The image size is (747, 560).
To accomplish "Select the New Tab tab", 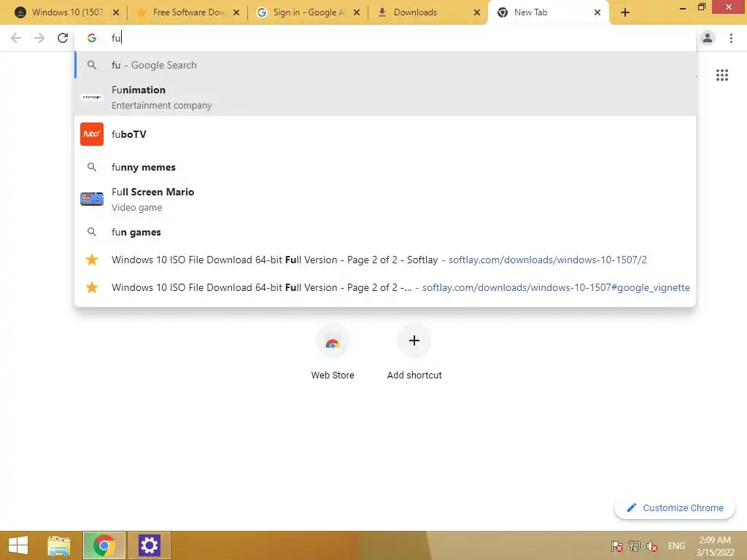I will (548, 13).
